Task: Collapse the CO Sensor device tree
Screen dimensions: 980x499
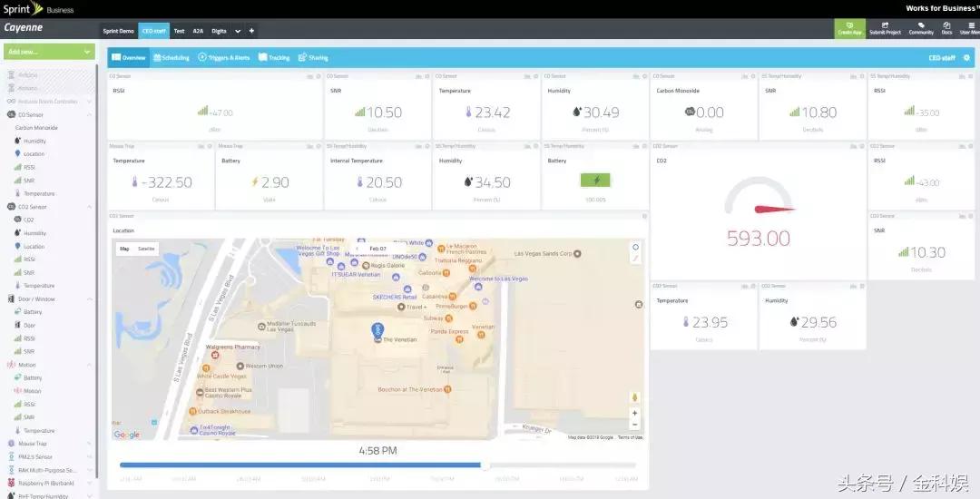Action: pyautogui.click(x=89, y=115)
